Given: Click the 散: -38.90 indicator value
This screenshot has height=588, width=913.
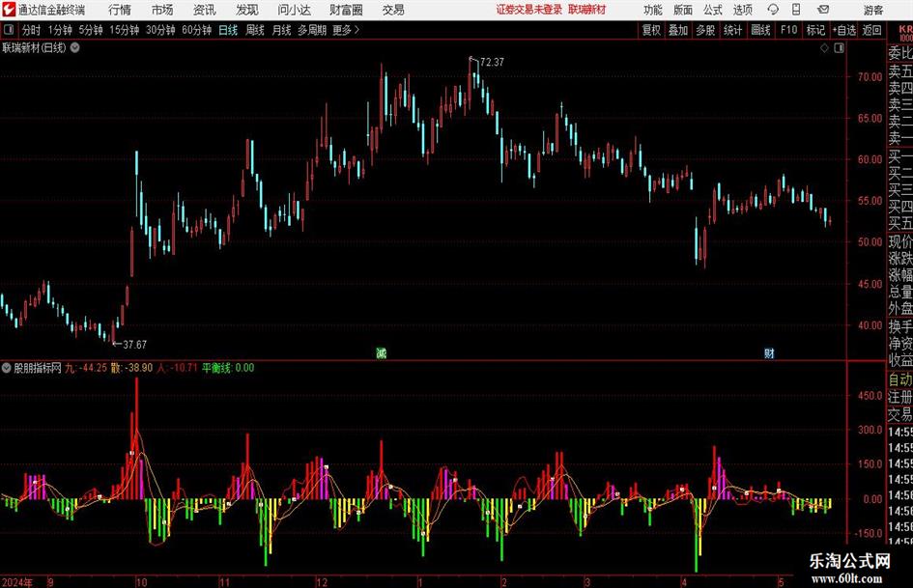Looking at the screenshot, I should (x=131, y=368).
